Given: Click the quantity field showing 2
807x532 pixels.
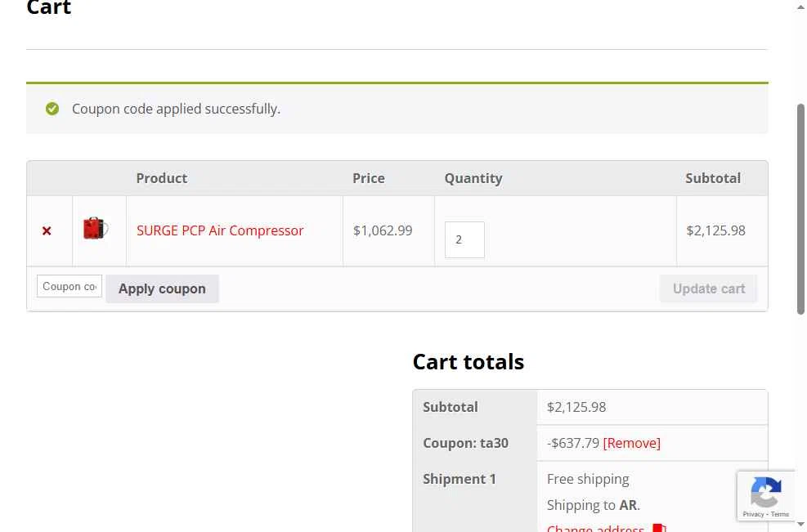Looking at the screenshot, I should coord(464,239).
